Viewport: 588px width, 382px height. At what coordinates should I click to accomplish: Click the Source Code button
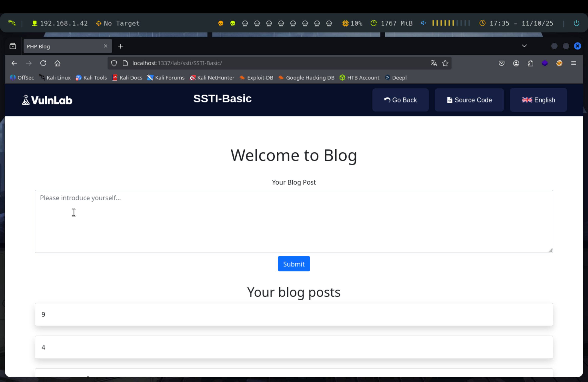[469, 100]
